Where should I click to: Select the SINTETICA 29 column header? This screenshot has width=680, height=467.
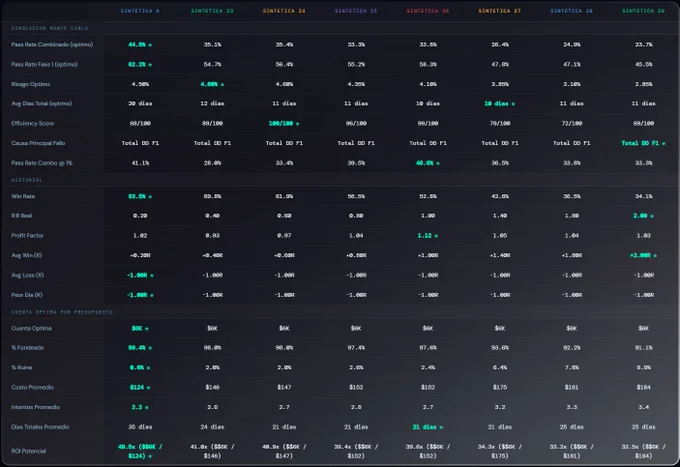click(644, 11)
